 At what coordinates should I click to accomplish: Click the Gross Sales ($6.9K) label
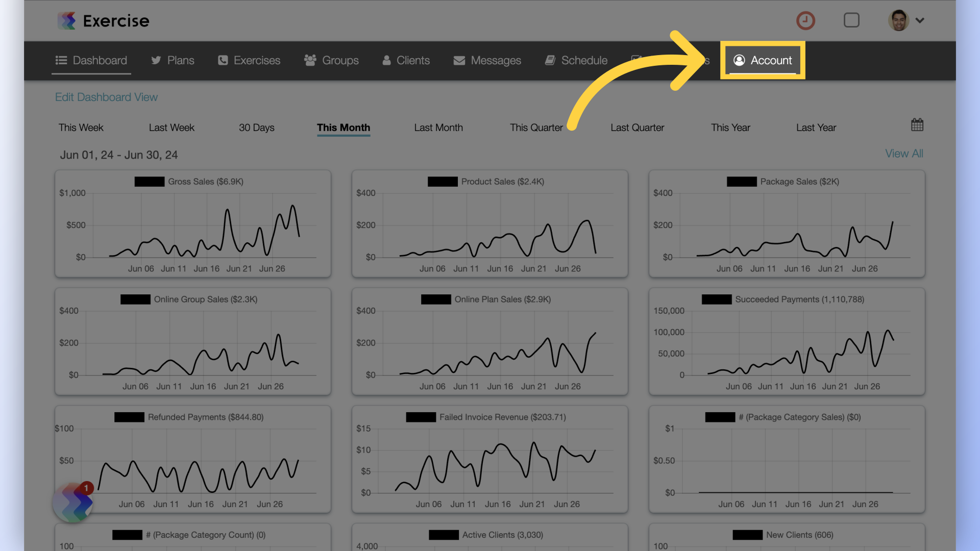206,182
